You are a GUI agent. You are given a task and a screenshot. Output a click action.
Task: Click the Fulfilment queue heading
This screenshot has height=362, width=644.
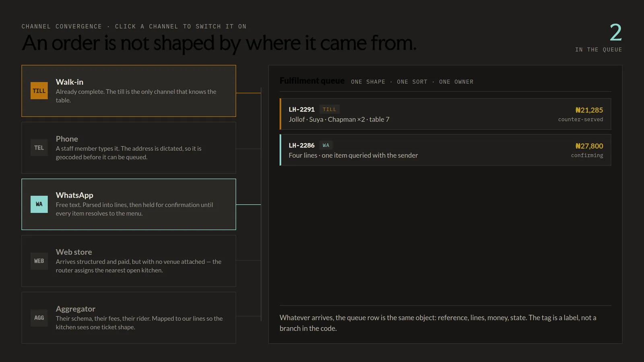[312, 81]
